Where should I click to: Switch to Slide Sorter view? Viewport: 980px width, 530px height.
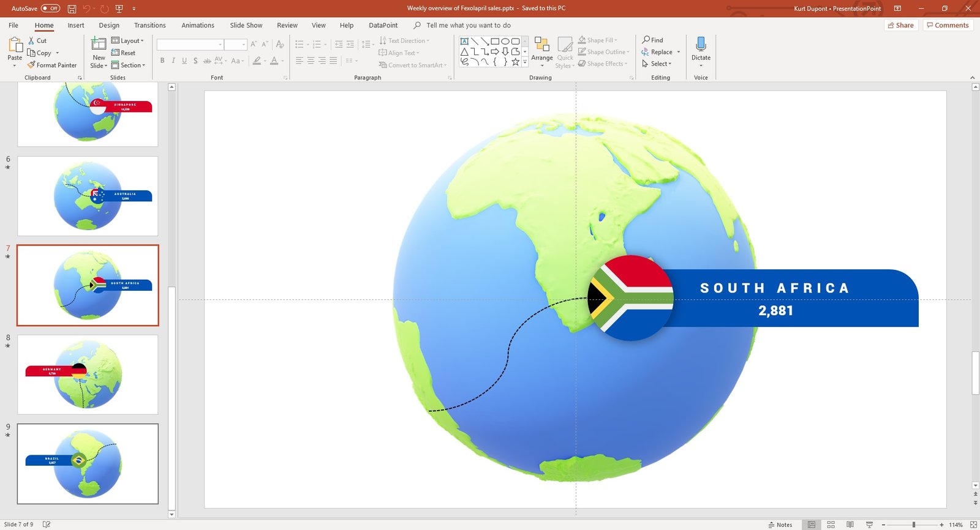831,524
